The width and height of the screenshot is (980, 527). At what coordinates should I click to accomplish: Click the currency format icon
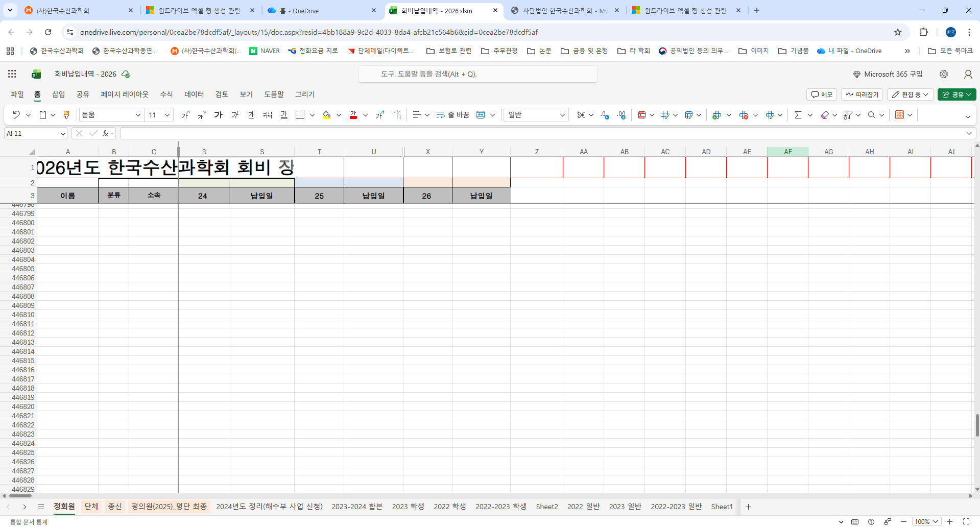click(x=581, y=115)
